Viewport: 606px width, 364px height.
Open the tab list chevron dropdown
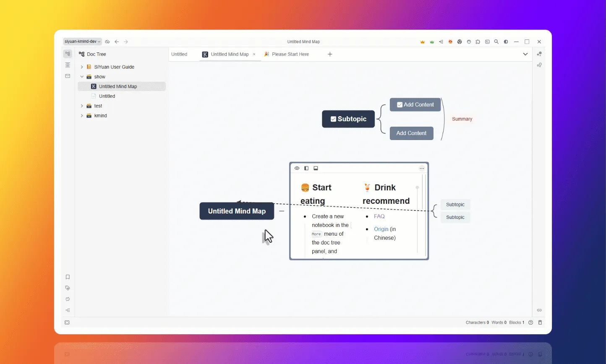525,54
